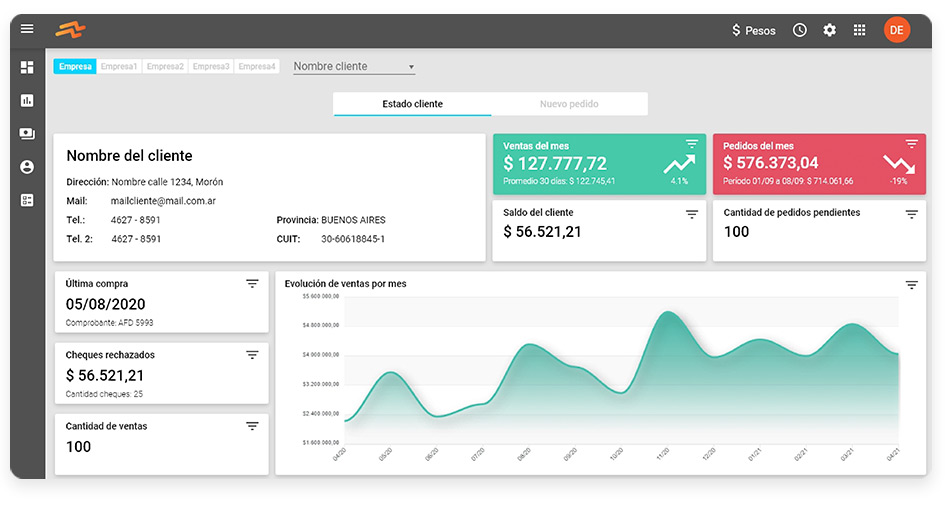Image resolution: width=945 pixels, height=516 pixels.
Task: Select the Empresa4 tab
Action: [x=257, y=66]
